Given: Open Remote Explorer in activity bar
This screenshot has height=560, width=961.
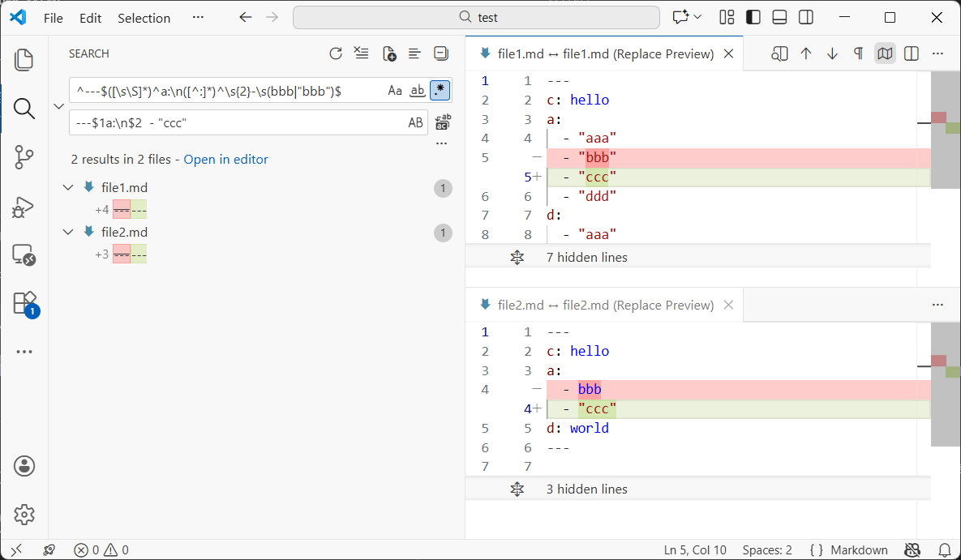Looking at the screenshot, I should pyautogui.click(x=24, y=255).
